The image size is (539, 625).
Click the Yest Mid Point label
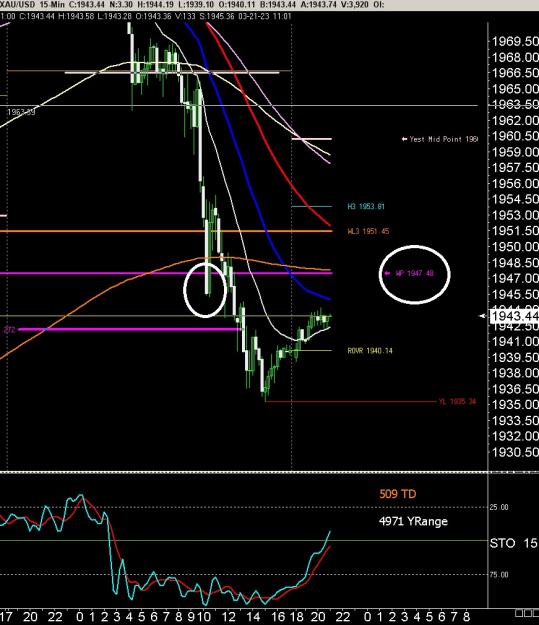(440, 139)
